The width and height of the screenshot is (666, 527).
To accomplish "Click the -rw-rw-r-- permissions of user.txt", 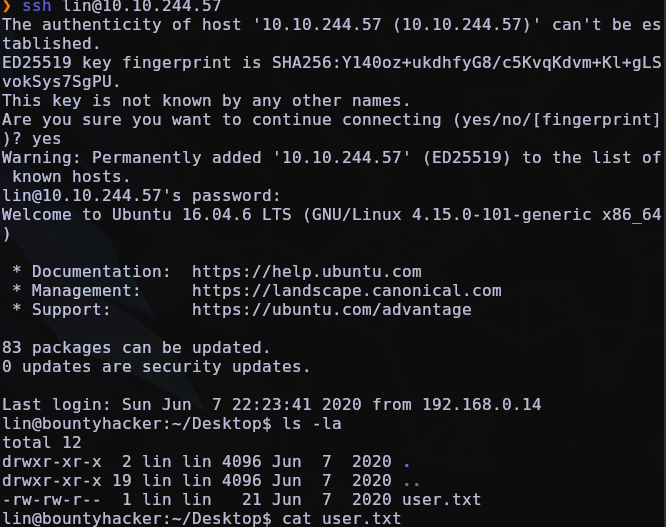I will [x=52, y=499].
